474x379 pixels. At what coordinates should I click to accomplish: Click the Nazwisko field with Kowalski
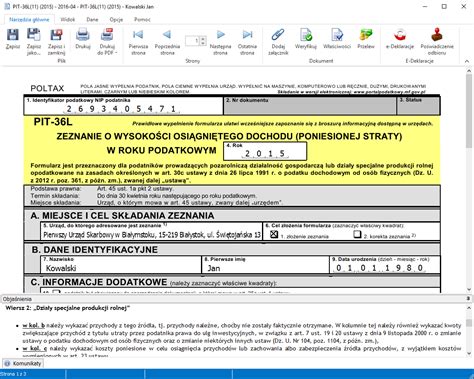pos(121,265)
